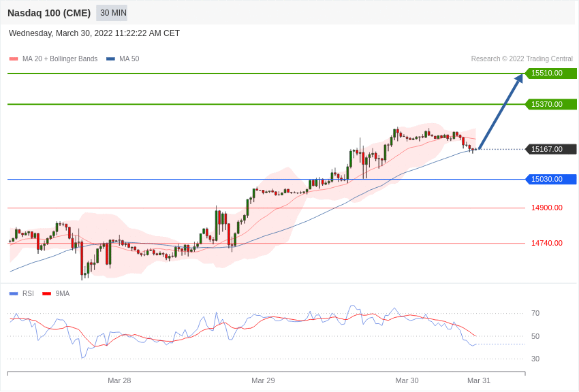Select the 15370.00 resistance price label
Image resolution: width=579 pixels, height=392 pixels.
point(550,104)
